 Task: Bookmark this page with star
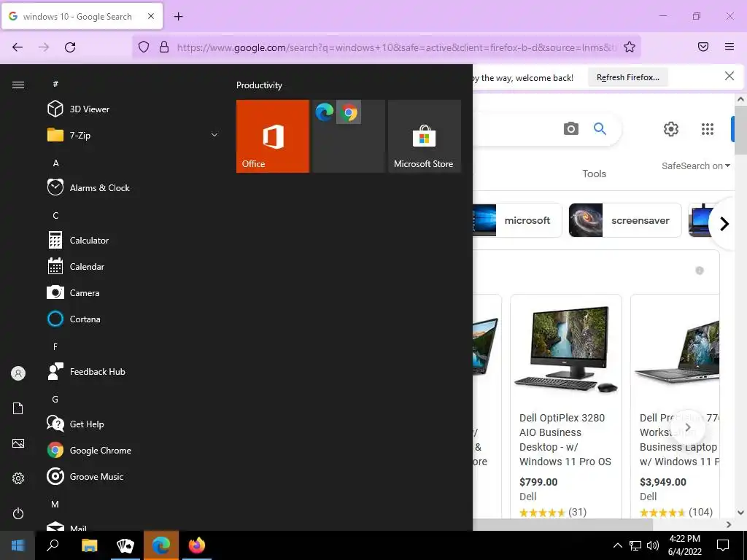[x=630, y=47]
